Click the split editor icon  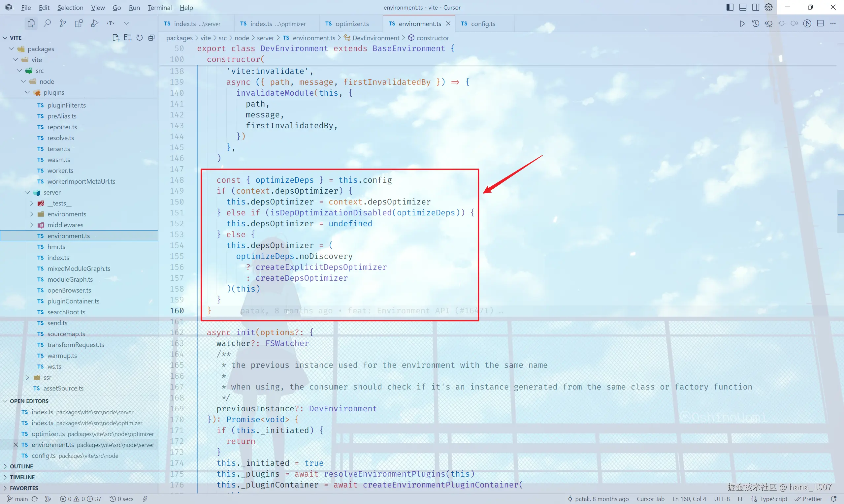pos(820,23)
